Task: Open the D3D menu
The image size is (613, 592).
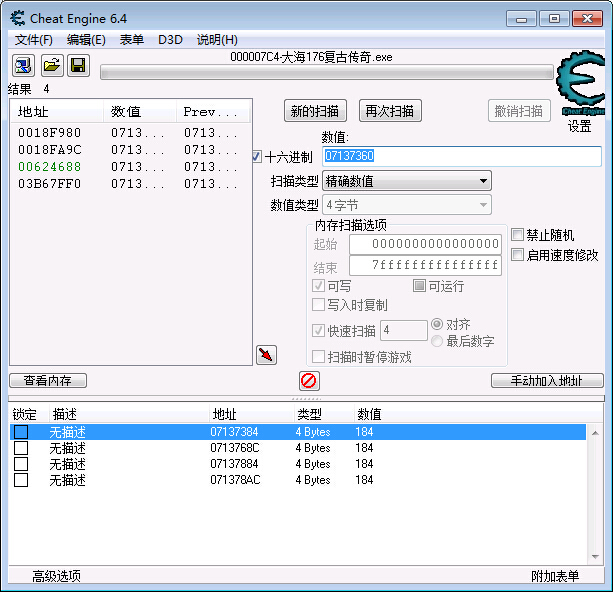Action: tap(170, 40)
